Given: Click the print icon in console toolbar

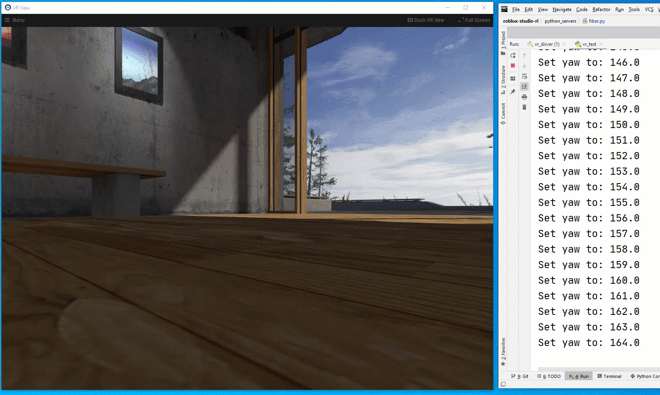Looking at the screenshot, I should (x=524, y=97).
